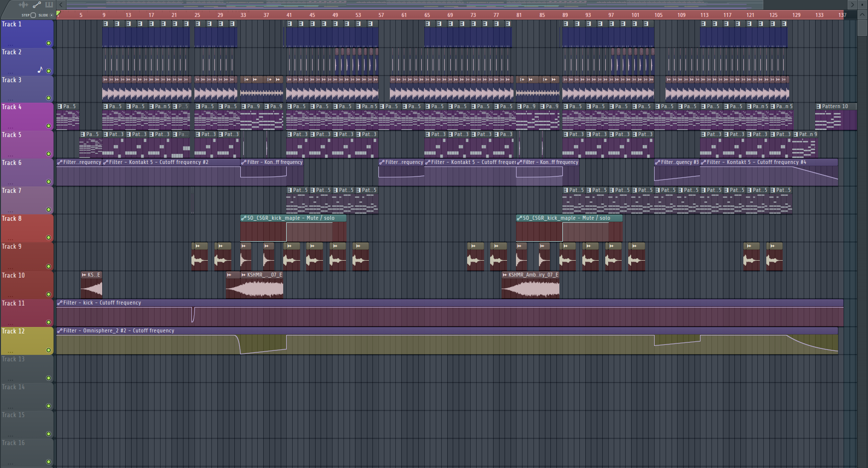The width and height of the screenshot is (868, 468).
Task: Select the Track 15 header name
Action: point(13,415)
